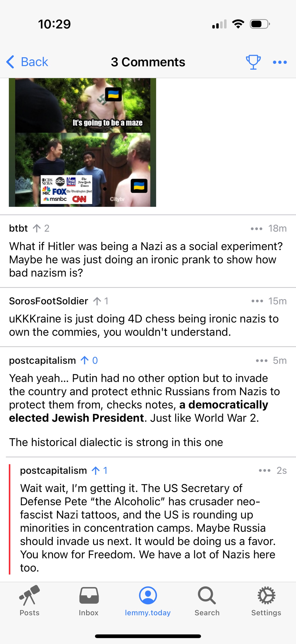This screenshot has width=296, height=644.
Task: Open the meme image thumbnail
Action: tap(82, 142)
